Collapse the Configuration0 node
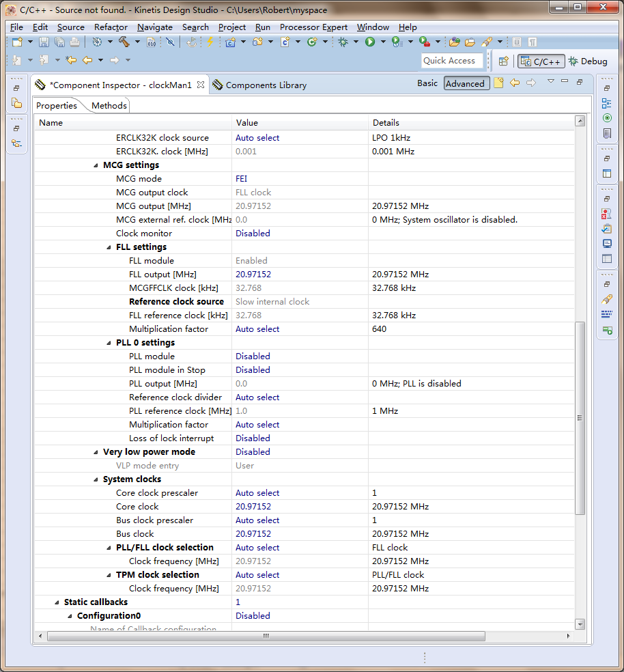 [x=70, y=616]
